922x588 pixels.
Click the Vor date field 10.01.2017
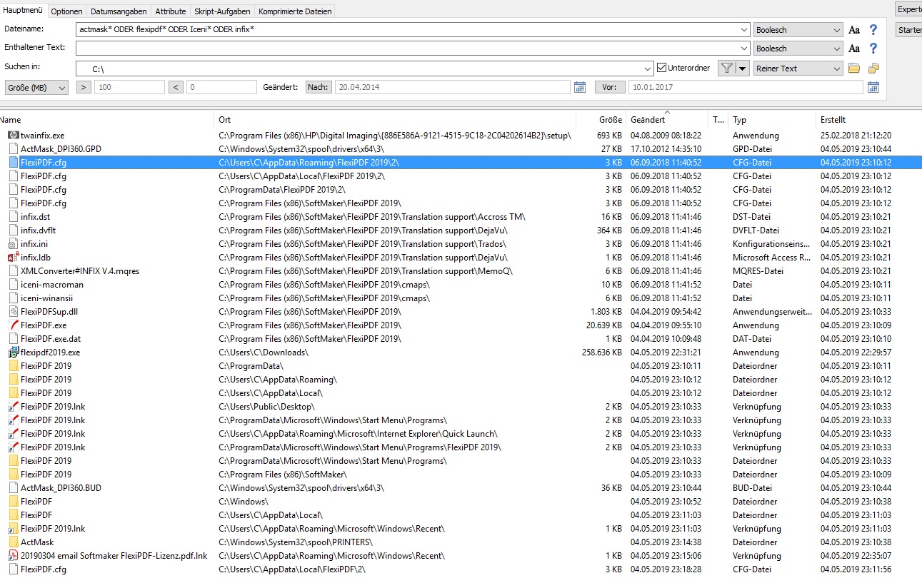coord(746,87)
